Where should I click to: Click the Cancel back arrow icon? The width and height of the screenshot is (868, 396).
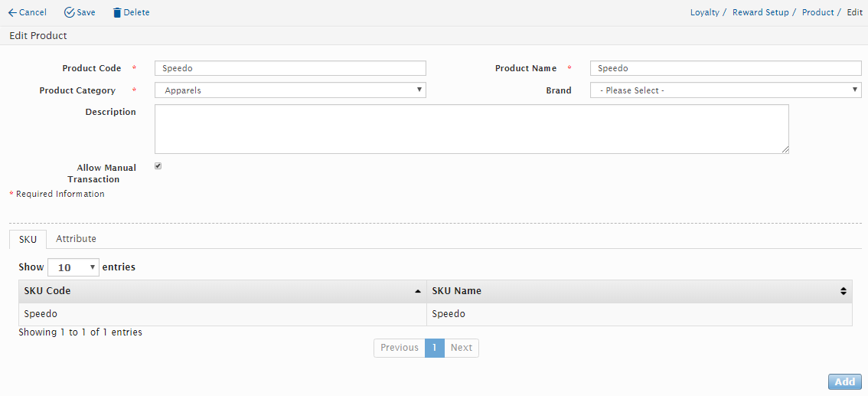click(12, 13)
